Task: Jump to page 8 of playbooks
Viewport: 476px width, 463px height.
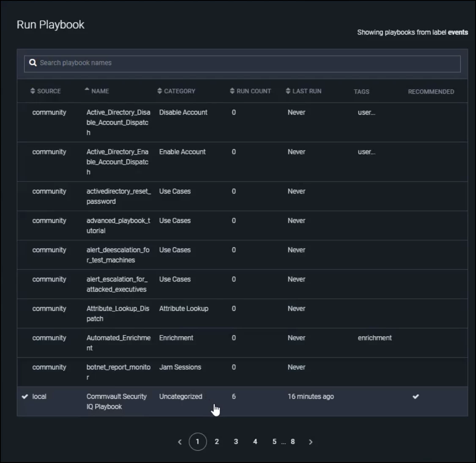Action: [x=292, y=442]
